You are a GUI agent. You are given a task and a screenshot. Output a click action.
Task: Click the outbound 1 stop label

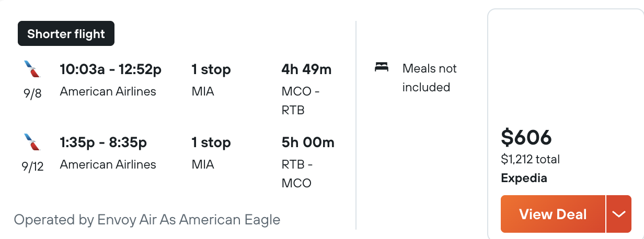point(211,69)
